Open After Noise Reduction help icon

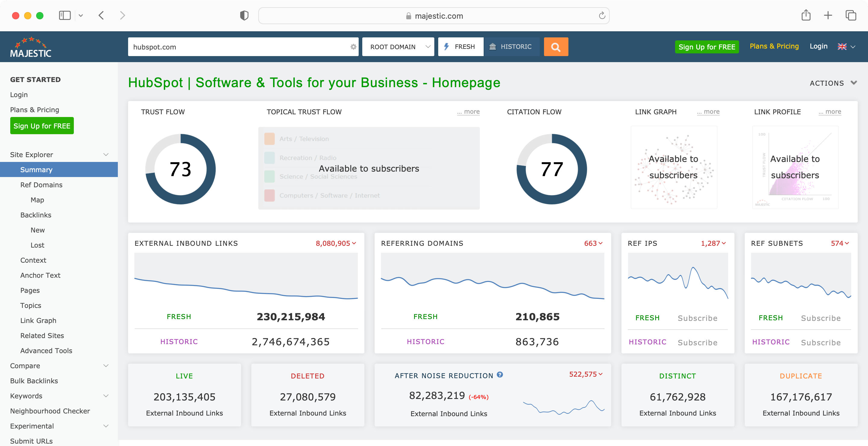tap(500, 375)
